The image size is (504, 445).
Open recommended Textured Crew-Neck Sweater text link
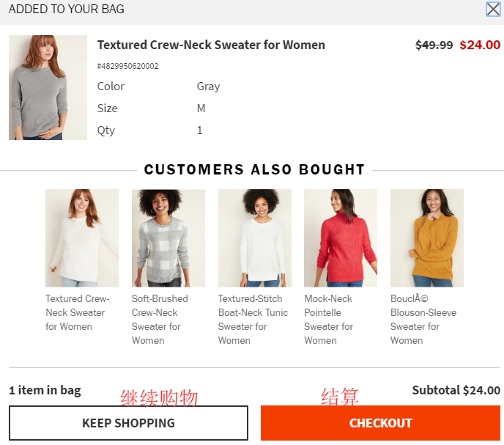(77, 312)
